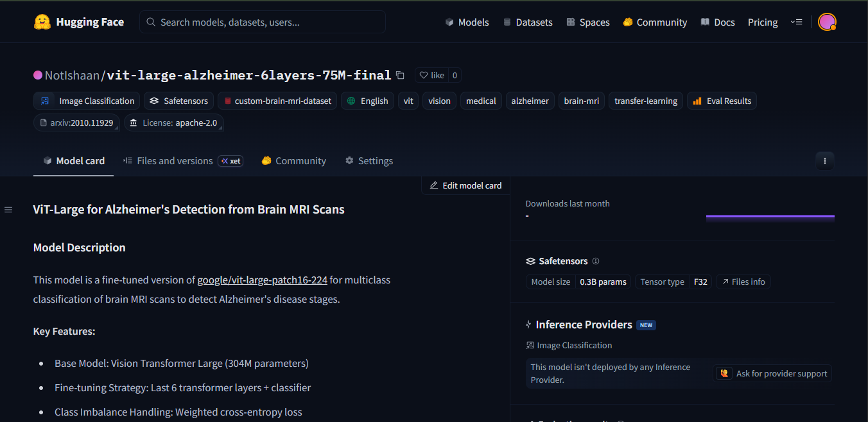This screenshot has width=868, height=422.
Task: Open the Models page
Action: (x=467, y=22)
